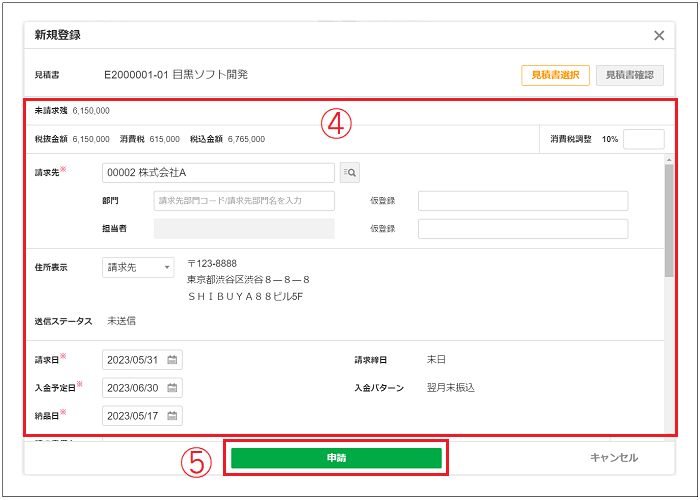Click the form's vertical scrollbar thumb
The width and height of the screenshot is (700, 500).
[669, 221]
